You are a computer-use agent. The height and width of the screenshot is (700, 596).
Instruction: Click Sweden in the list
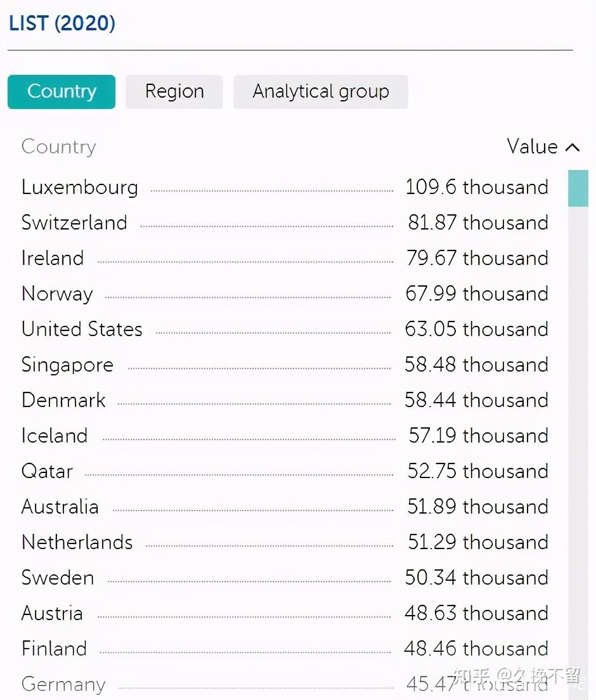(x=58, y=578)
